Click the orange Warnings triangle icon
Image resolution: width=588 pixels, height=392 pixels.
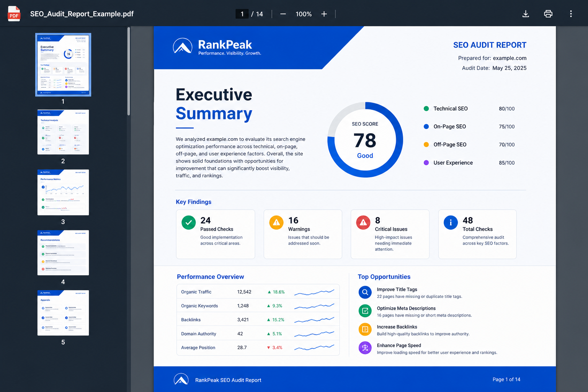click(x=276, y=222)
